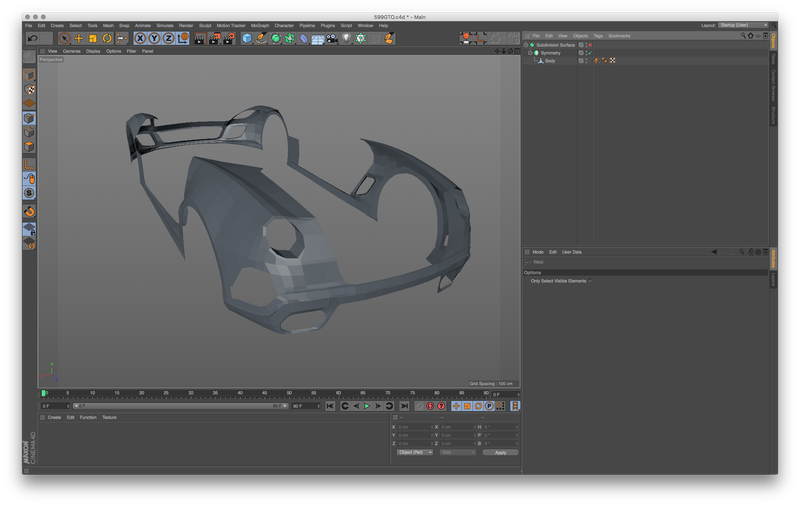Open the viewport Cameras menu

tap(71, 51)
